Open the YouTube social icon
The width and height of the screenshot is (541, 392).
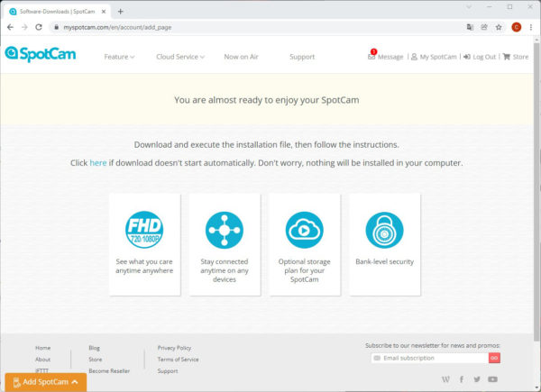492,379
